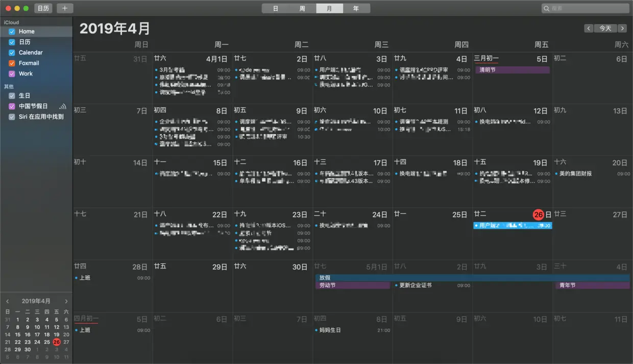Image resolution: width=633 pixels, height=364 pixels.
Task: Uncheck the Foxmail calendar checkbox
Action: coord(11,63)
